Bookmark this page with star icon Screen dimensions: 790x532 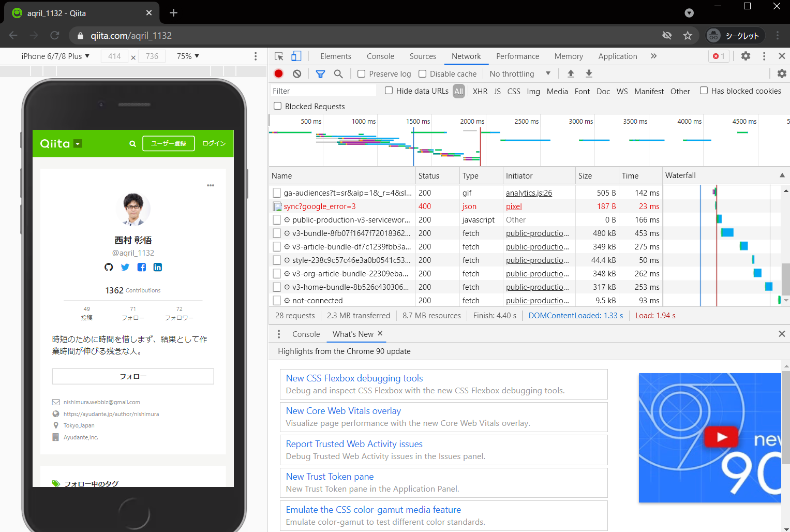(688, 36)
